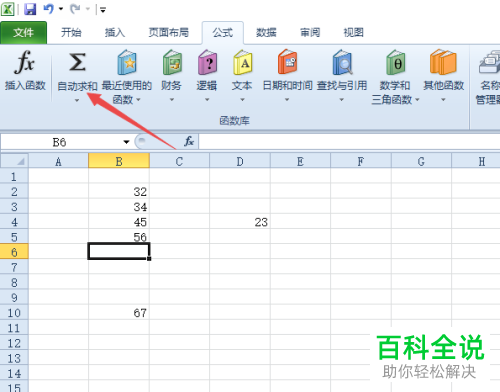The height and width of the screenshot is (392, 500).
Task: Click cell B3 containing 34
Action: pos(119,207)
